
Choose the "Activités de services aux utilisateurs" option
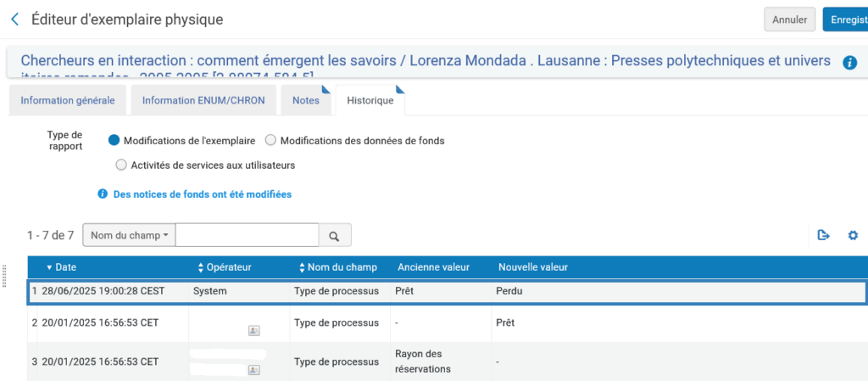(x=121, y=165)
